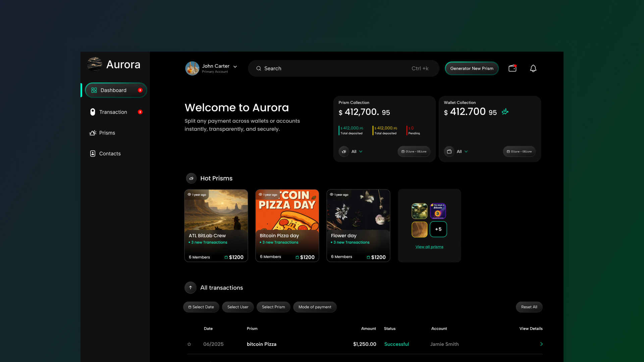Click the wallet icon in Wallet Collection card
The image size is (644, 362).
(x=449, y=152)
